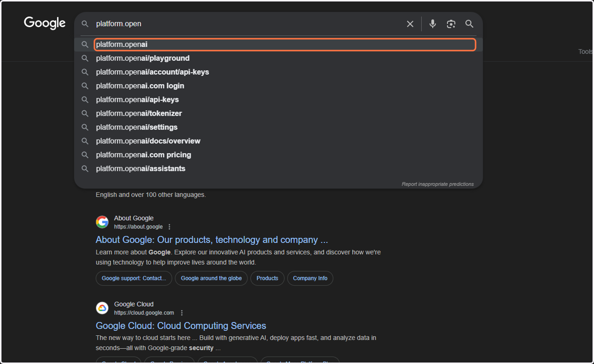Open Google Cloud: Cloud Computing Services link

(181, 326)
